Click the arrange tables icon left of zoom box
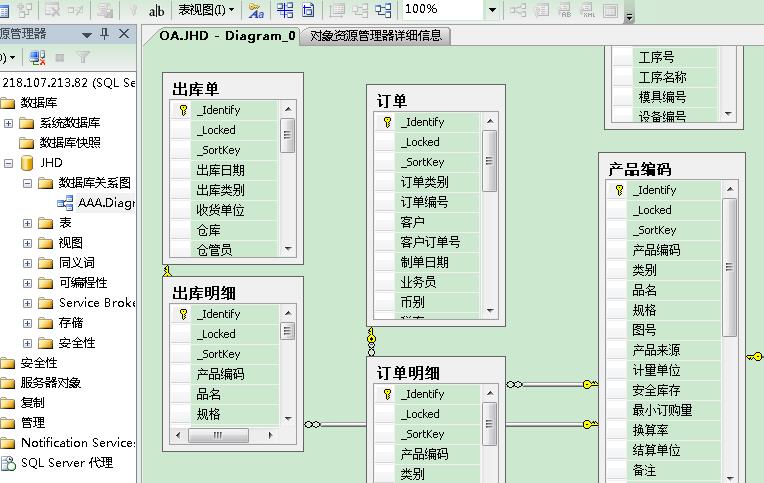Image resolution: width=764 pixels, height=483 pixels. click(383, 10)
